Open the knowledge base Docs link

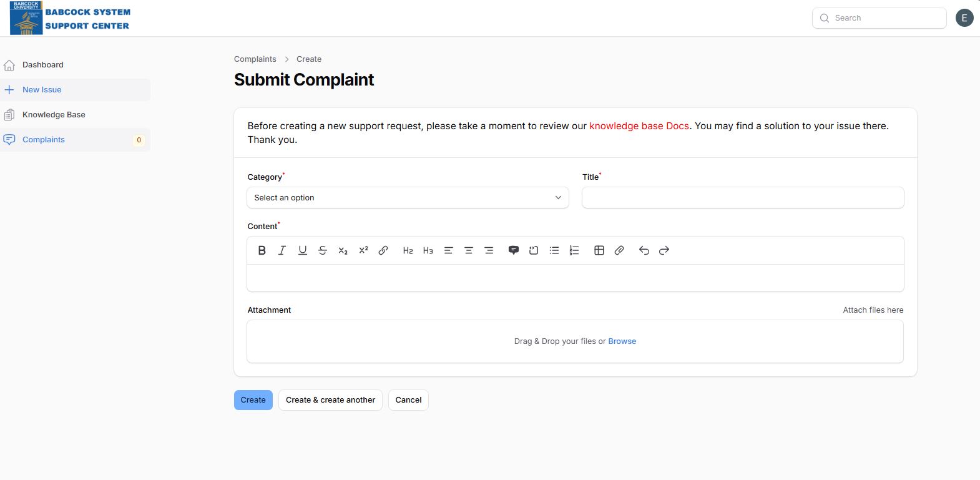pos(639,126)
